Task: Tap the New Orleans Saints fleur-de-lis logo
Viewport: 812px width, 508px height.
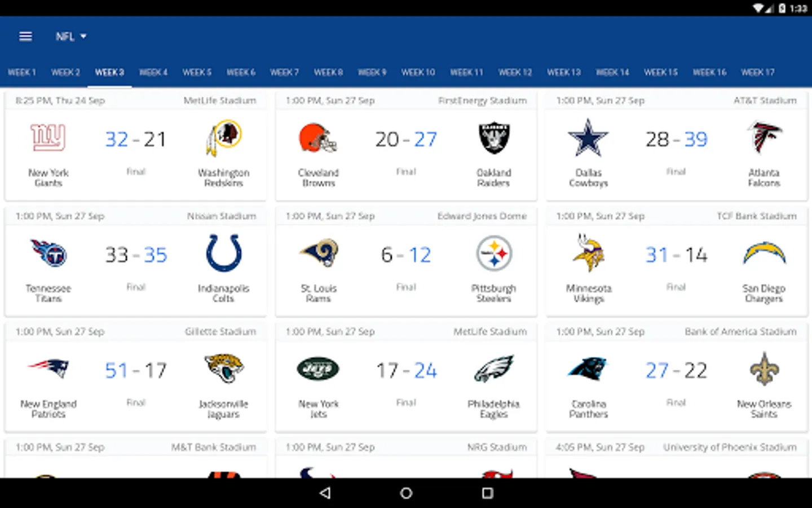Action: pyautogui.click(x=764, y=369)
